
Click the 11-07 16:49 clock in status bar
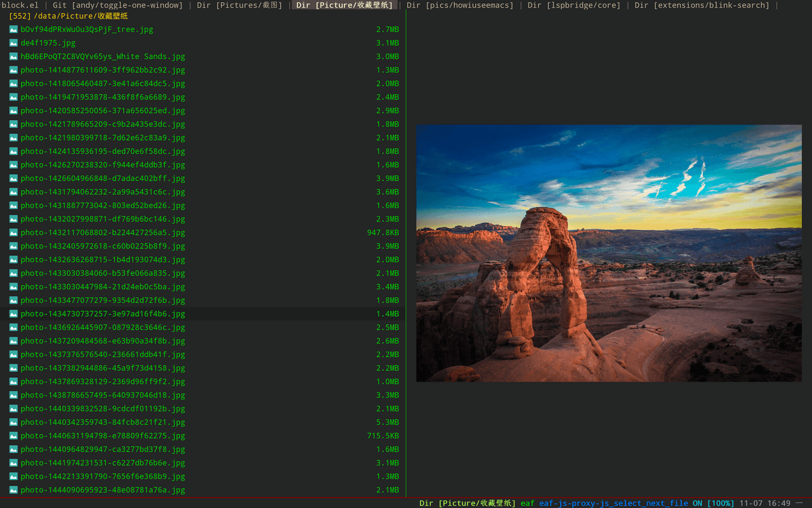[764, 503]
